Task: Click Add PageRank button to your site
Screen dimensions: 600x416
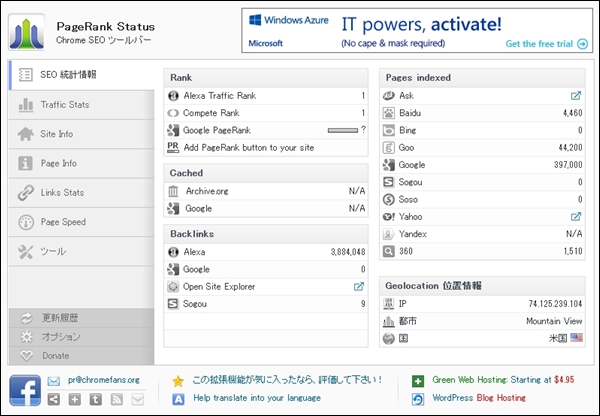Action: pyautogui.click(x=249, y=148)
